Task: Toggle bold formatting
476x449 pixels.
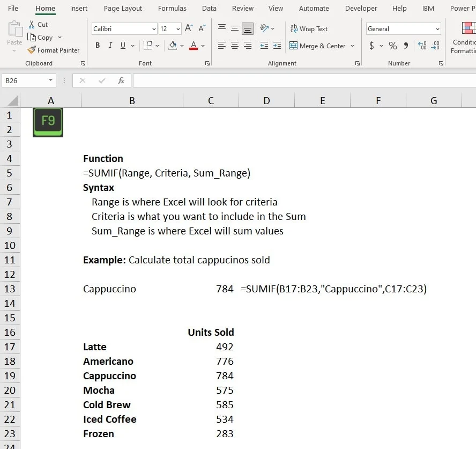Action: tap(98, 46)
